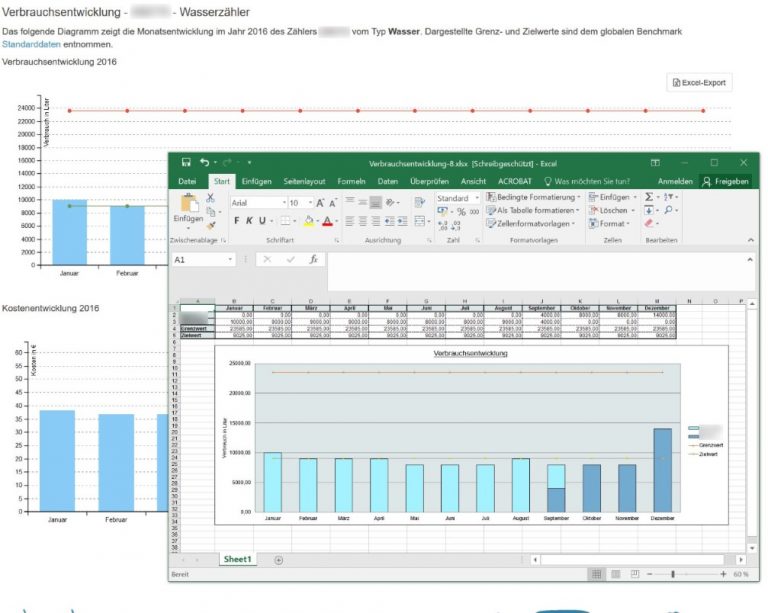Click merge and center cells icon

pyautogui.click(x=420, y=221)
